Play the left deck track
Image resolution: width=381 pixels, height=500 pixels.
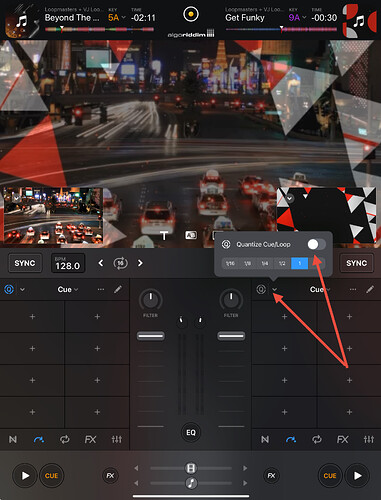coord(25,476)
